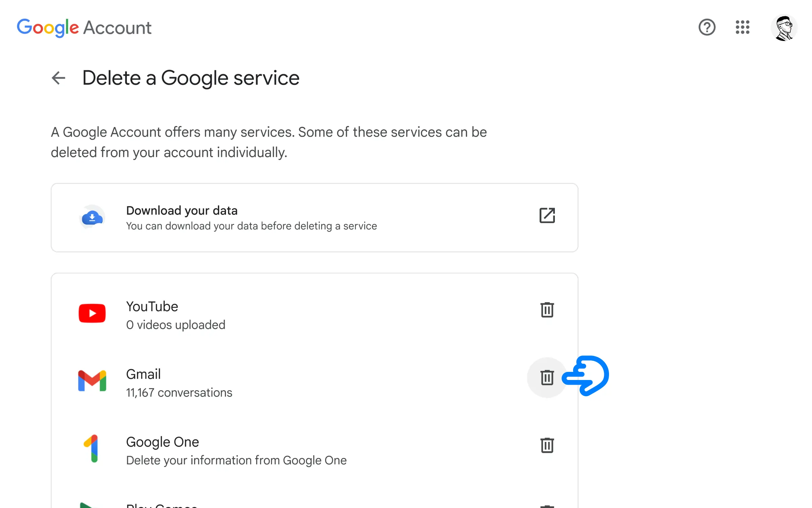The image size is (812, 508).
Task: Click '11,167 conversations' text
Action: pyautogui.click(x=179, y=393)
